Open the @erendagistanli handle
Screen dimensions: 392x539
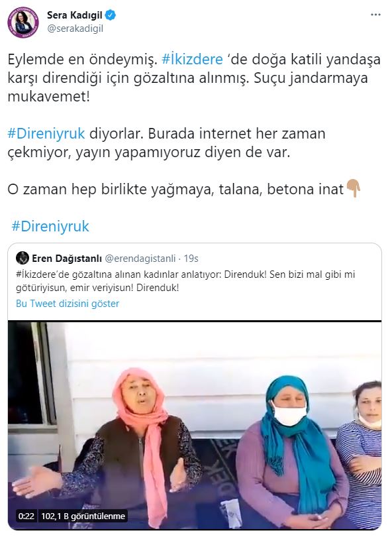(x=140, y=258)
